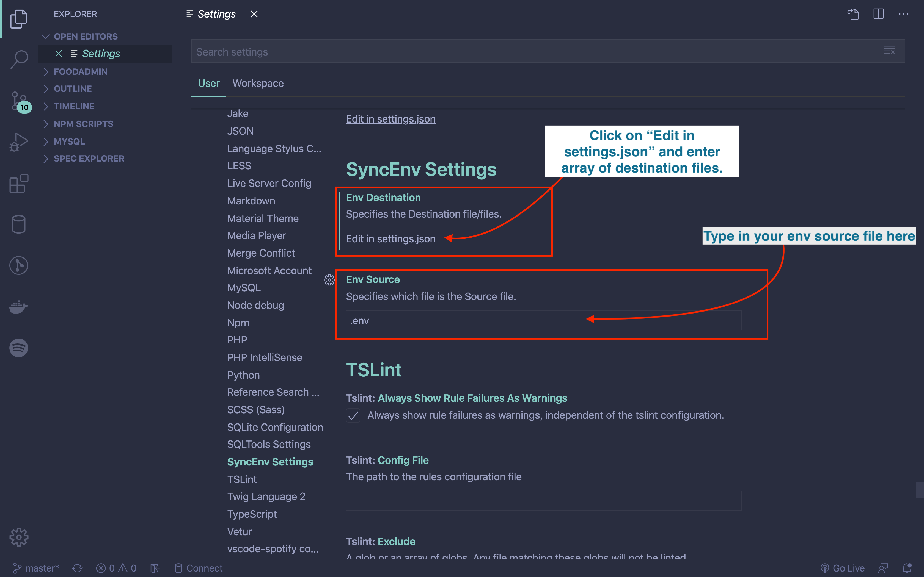This screenshot has height=577, width=924.
Task: Click the master branch status item
Action: (x=36, y=568)
